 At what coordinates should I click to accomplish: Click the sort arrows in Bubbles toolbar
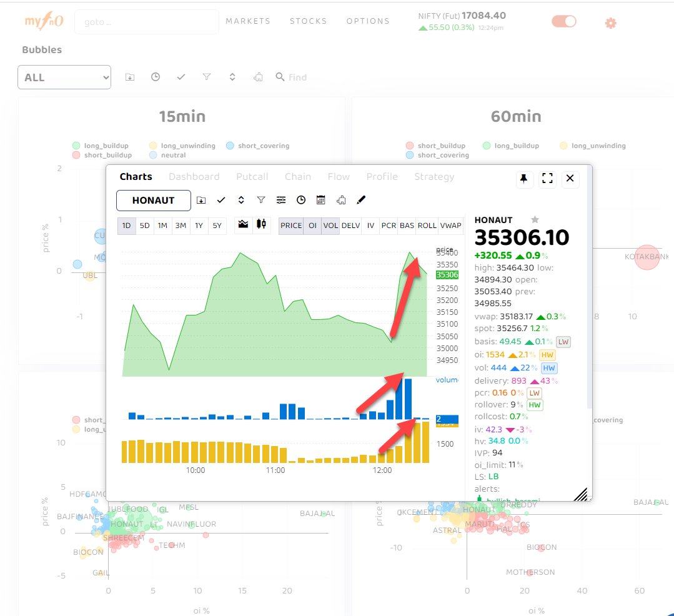click(x=232, y=77)
